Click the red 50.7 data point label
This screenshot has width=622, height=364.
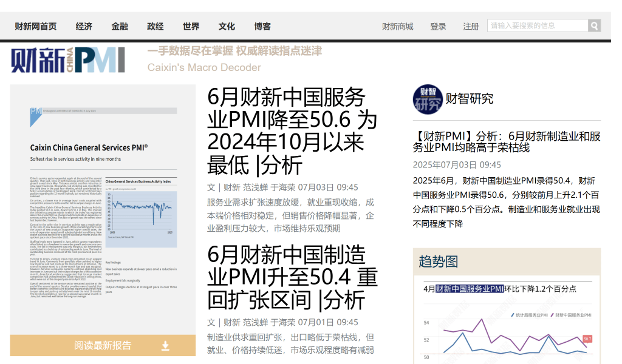tap(587, 339)
